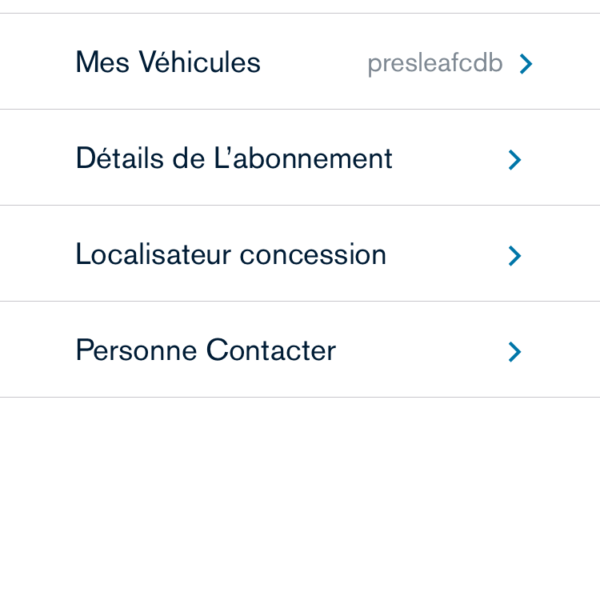
Task: Open the Mes Véhicules menu entry
Action: point(168,63)
